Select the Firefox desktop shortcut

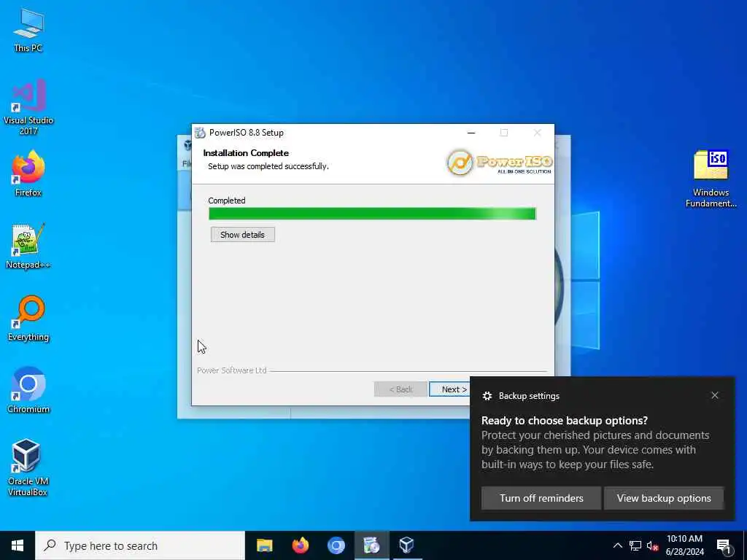(x=28, y=174)
